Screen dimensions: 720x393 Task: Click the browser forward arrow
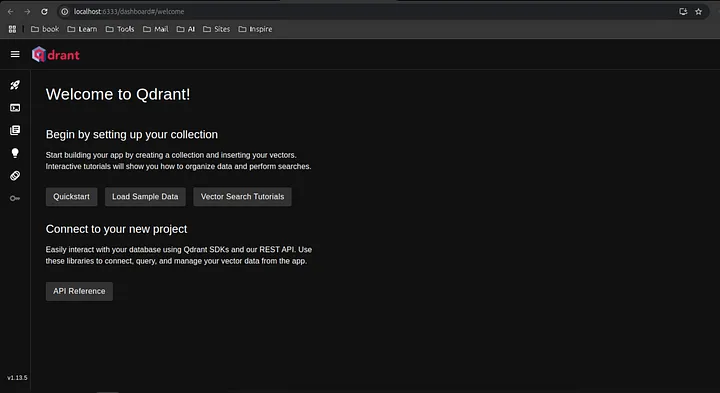coord(27,11)
